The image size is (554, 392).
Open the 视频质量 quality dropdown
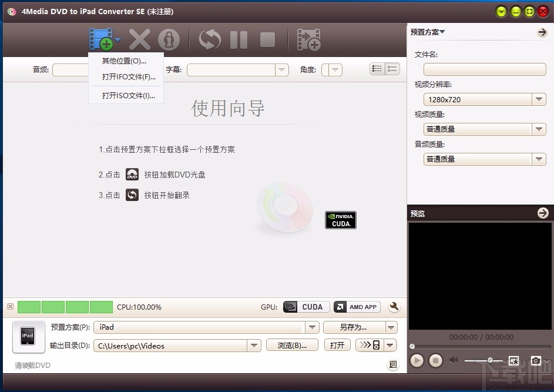point(539,129)
